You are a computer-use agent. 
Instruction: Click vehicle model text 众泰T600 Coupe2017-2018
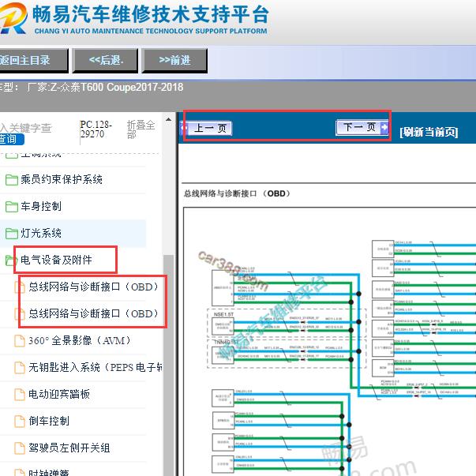click(x=122, y=88)
